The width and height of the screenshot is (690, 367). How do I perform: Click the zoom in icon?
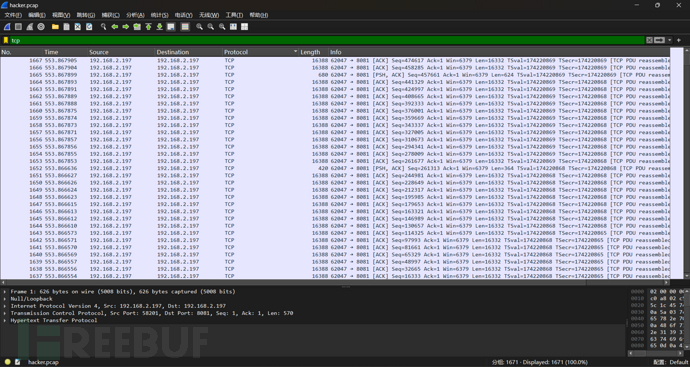pyautogui.click(x=199, y=27)
